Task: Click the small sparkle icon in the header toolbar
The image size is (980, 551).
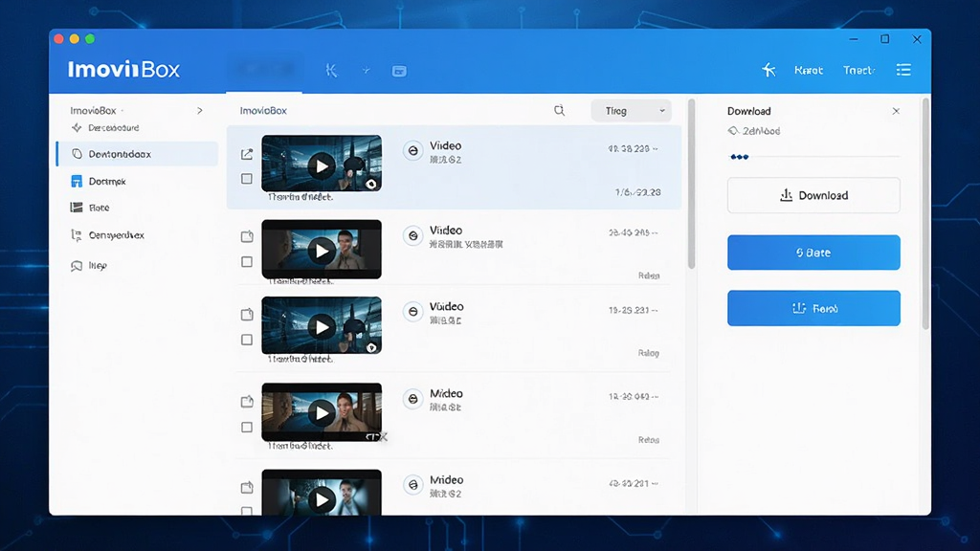Action: [x=367, y=70]
